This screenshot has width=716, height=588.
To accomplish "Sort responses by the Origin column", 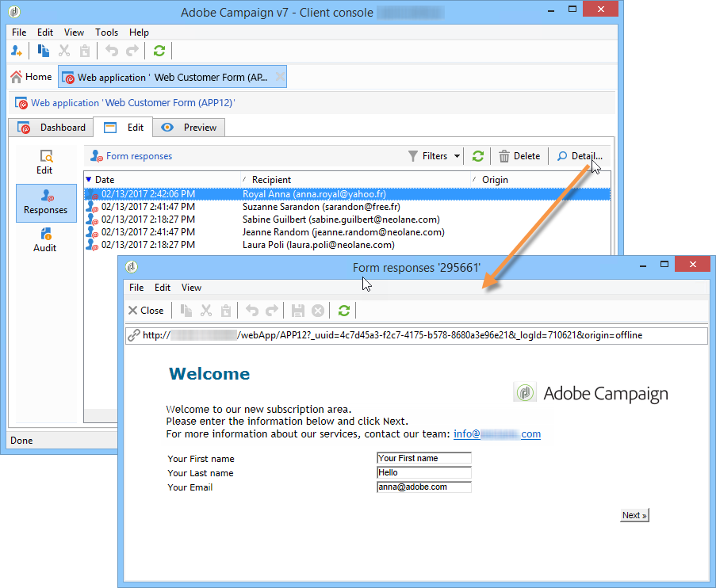I will (x=540, y=180).
